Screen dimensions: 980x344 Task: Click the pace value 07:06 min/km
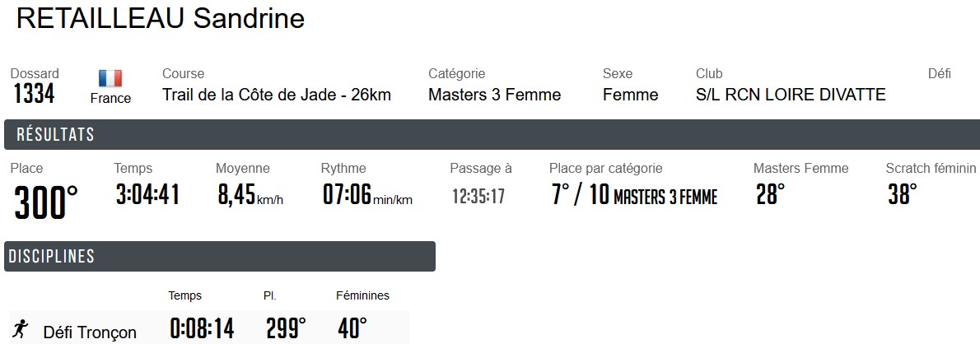pos(366,196)
